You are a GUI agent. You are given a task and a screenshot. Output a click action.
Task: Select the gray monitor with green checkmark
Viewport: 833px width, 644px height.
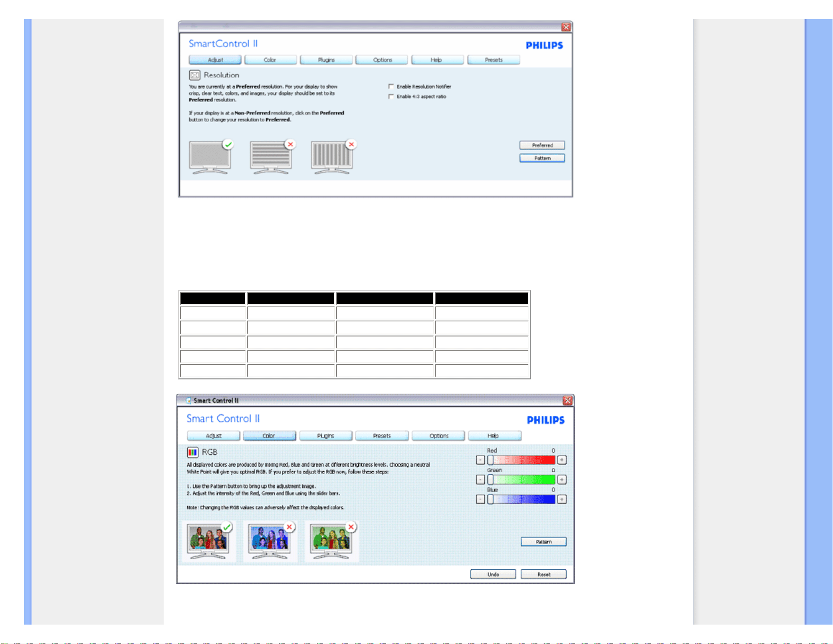click(211, 157)
